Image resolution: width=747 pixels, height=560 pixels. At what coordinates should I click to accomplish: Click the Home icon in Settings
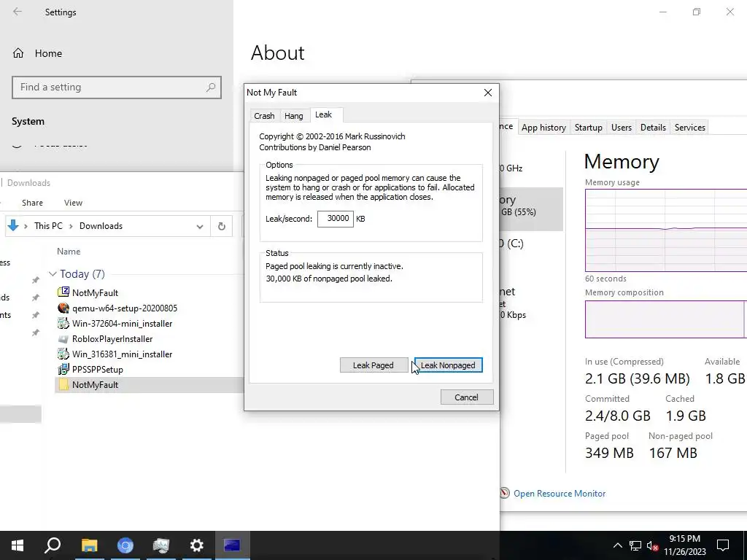click(18, 53)
